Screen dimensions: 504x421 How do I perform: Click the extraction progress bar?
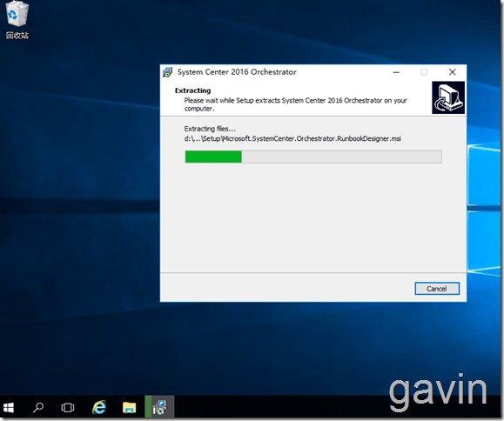tap(313, 157)
